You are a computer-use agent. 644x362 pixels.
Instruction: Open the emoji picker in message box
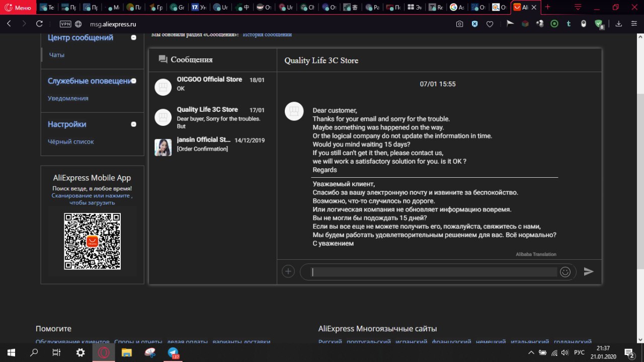tap(565, 272)
